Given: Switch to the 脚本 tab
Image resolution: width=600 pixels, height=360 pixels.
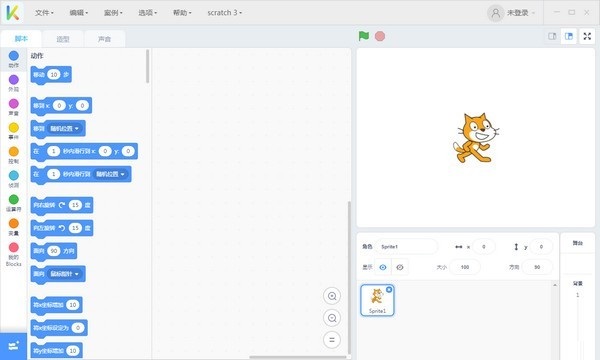Looking at the screenshot, I should pyautogui.click(x=21, y=39).
